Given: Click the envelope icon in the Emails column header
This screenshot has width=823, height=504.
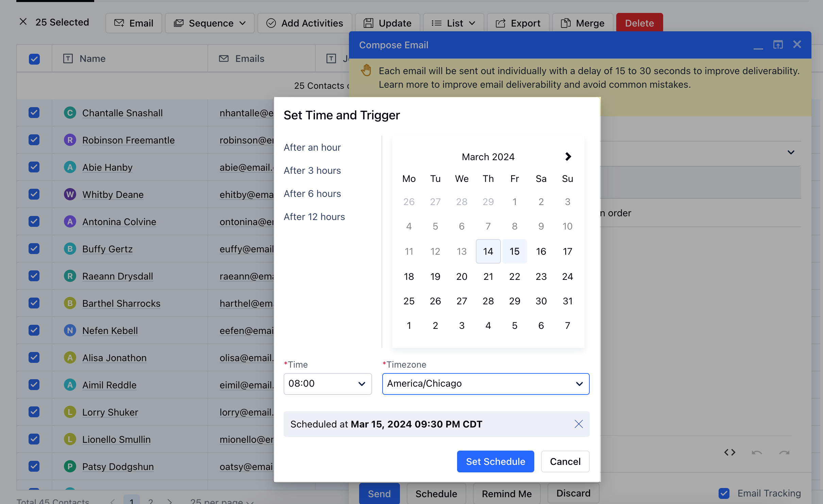Looking at the screenshot, I should [x=223, y=58].
